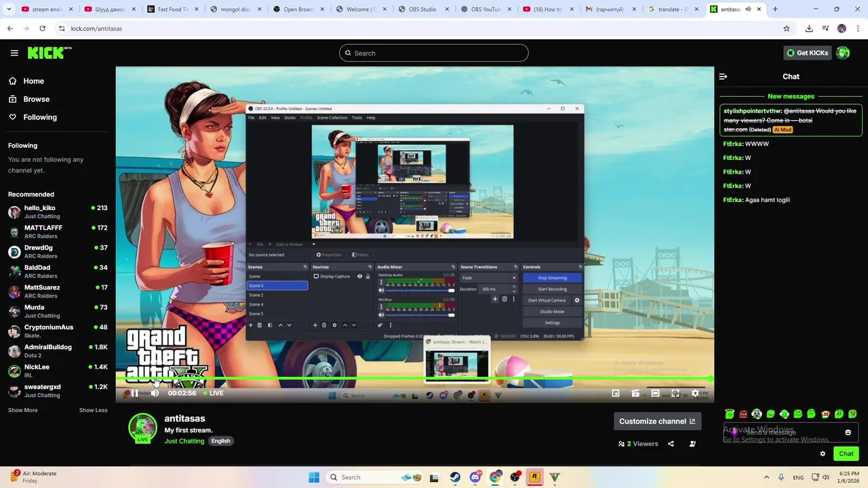The image size is (868, 488).
Task: Reload the kick.com page
Action: (42, 28)
